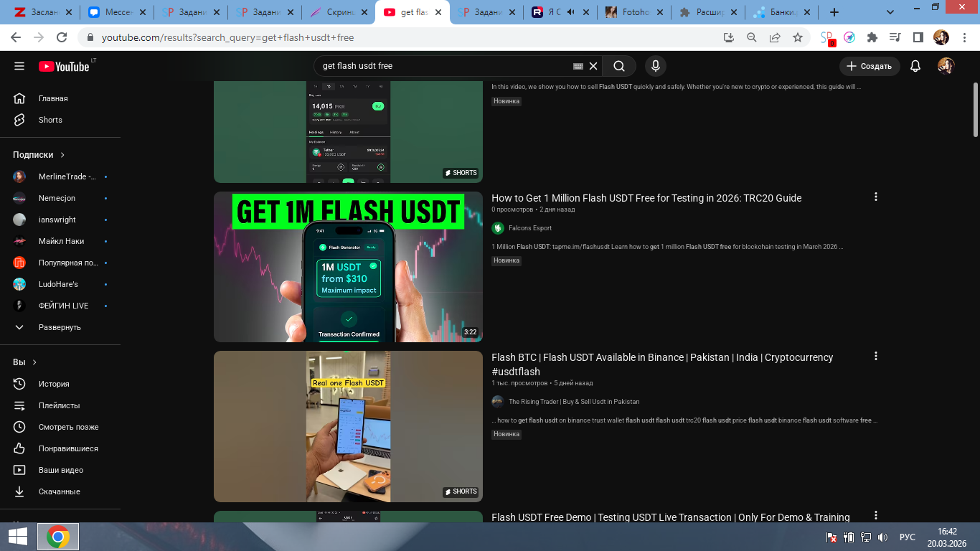The height and width of the screenshot is (551, 980).
Task: Open the Chrome extensions puzzle icon
Action: pos(872,37)
